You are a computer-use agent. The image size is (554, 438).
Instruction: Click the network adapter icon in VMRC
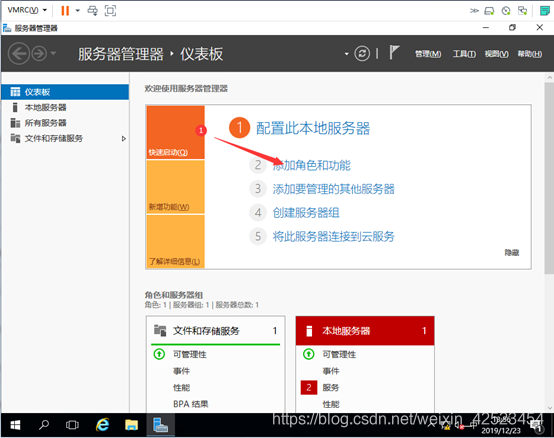point(523,11)
